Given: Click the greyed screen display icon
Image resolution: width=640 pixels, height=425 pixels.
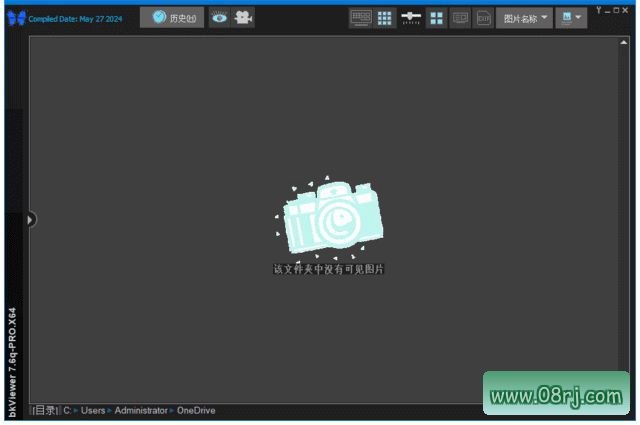Looking at the screenshot, I should coord(460,18).
